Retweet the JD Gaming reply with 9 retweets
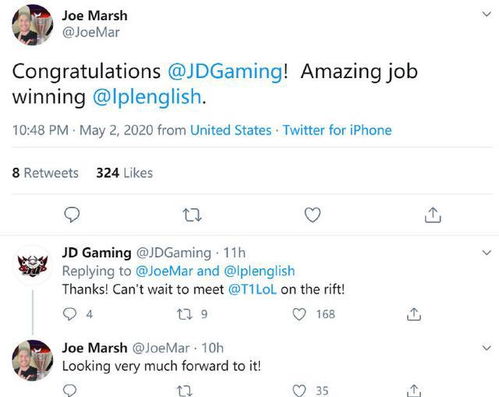This screenshot has height=397, width=499. pyautogui.click(x=185, y=314)
